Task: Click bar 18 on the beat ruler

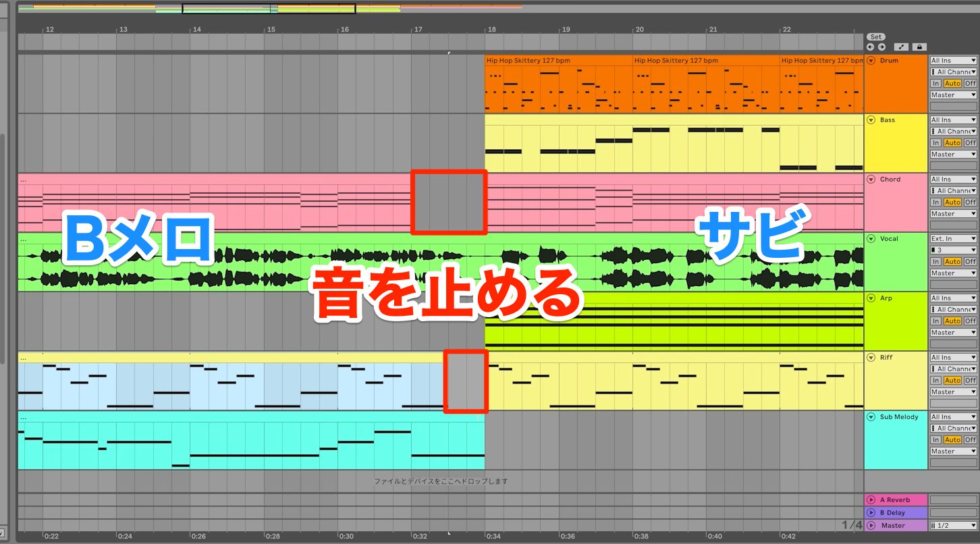Action: tap(491, 30)
